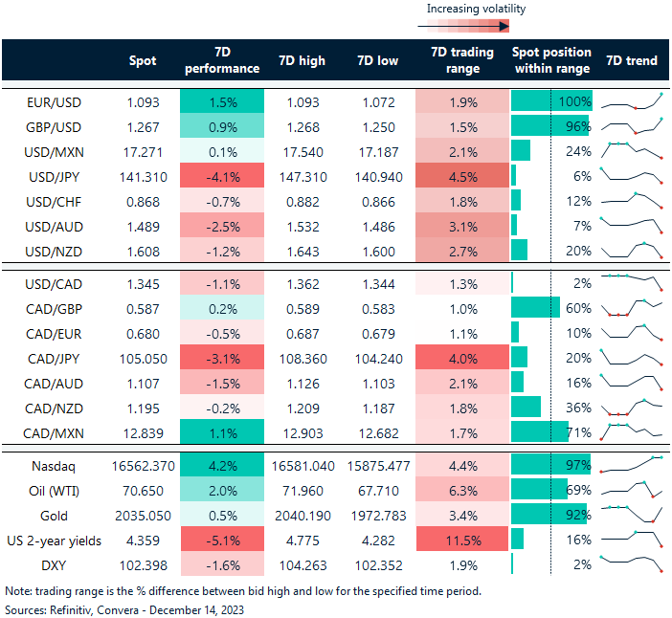Image resolution: width=672 pixels, height=618 pixels.
Task: Select the US 2-year yields 11.5% range cell
Action: tap(462, 539)
